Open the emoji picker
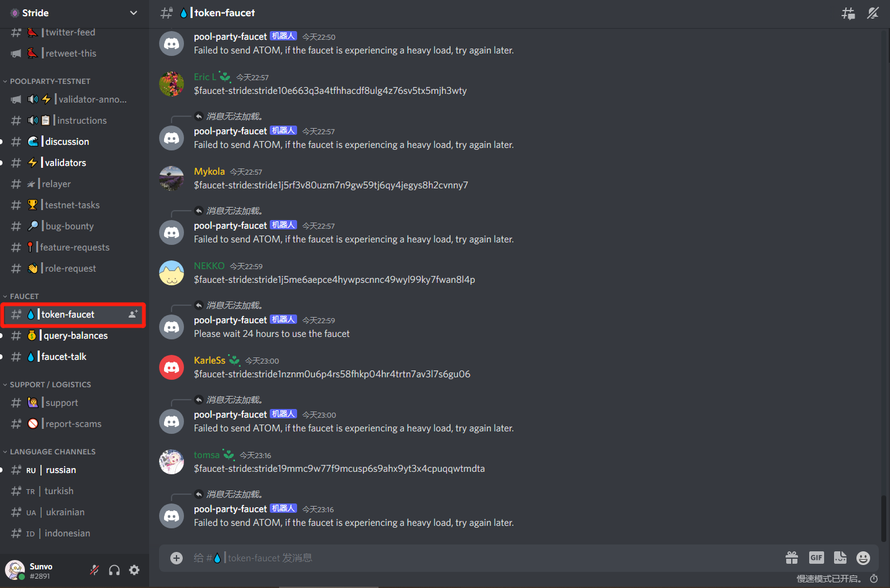 click(863, 558)
